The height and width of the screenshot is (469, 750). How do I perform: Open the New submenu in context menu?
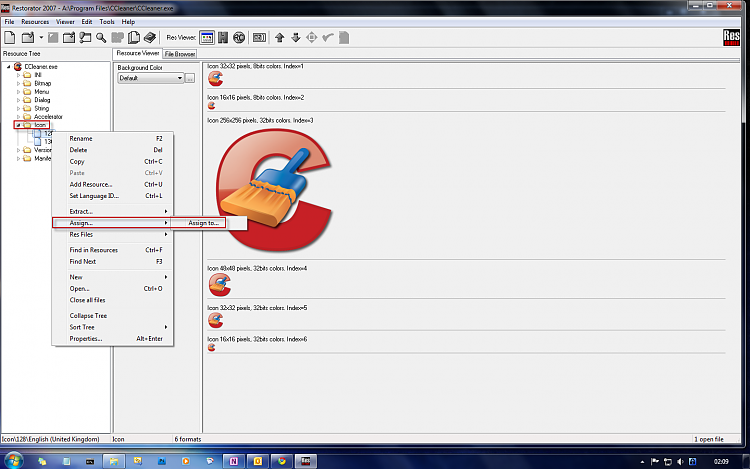[x=112, y=277]
